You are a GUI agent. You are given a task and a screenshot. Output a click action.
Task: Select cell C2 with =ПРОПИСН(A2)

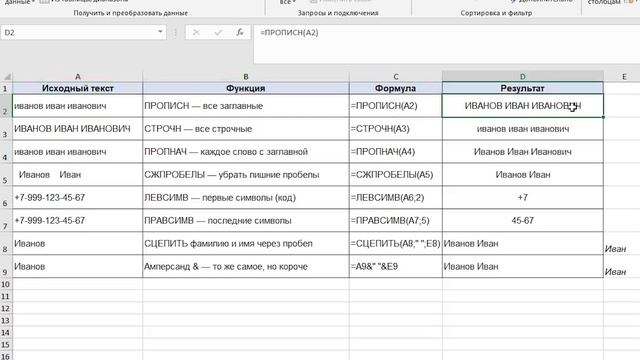pyautogui.click(x=396, y=106)
